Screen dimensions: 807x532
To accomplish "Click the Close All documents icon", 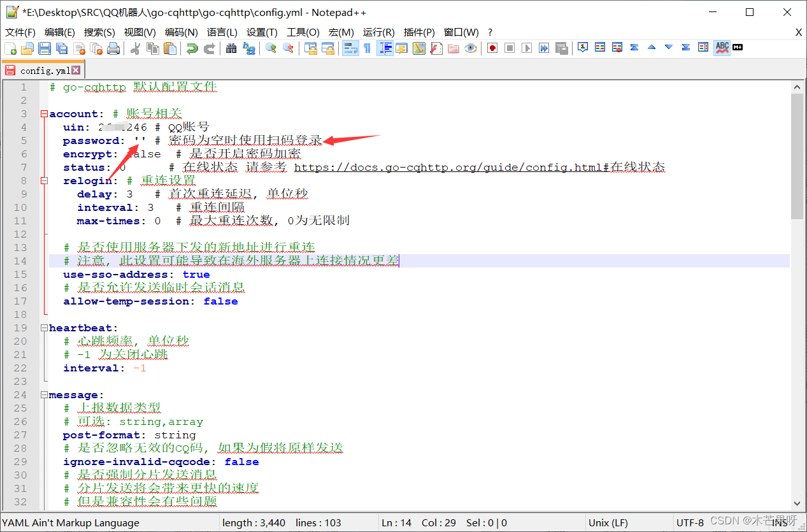I will pyautogui.click(x=96, y=48).
